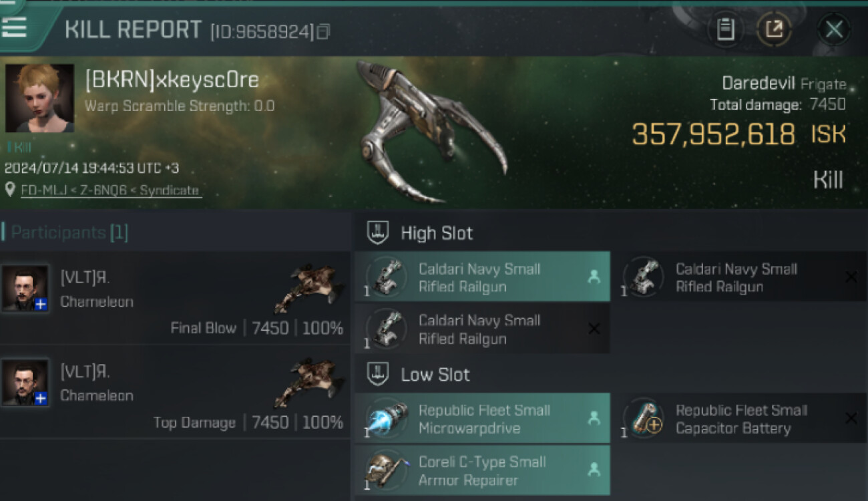
Task: Select first Caldari Navy Small Rifled Railgun
Action: 482,277
